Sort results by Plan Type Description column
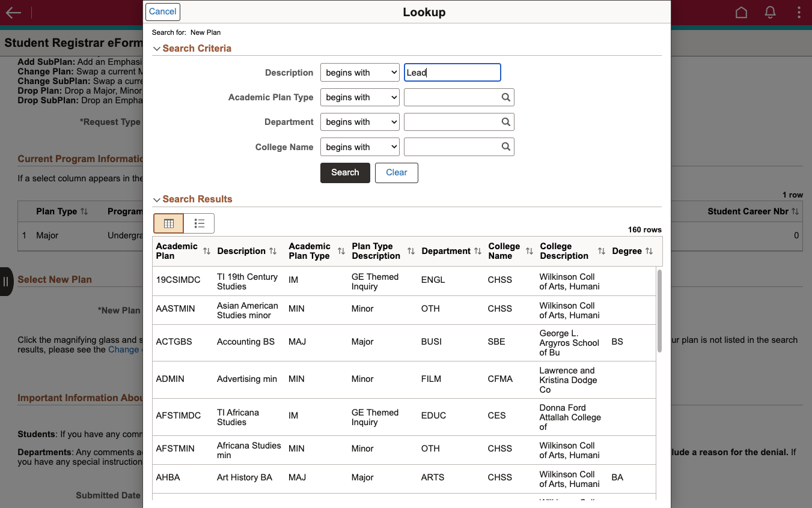 (411, 251)
